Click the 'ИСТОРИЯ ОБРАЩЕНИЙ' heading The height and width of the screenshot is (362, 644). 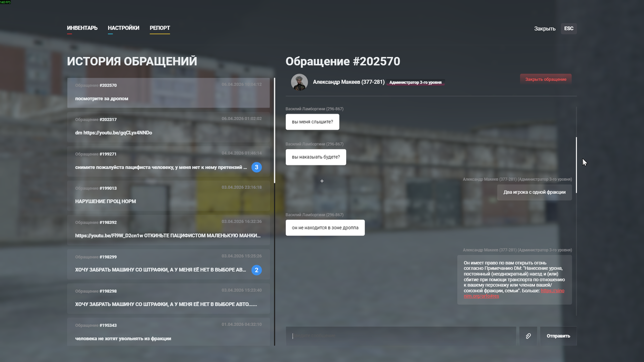pos(132,62)
